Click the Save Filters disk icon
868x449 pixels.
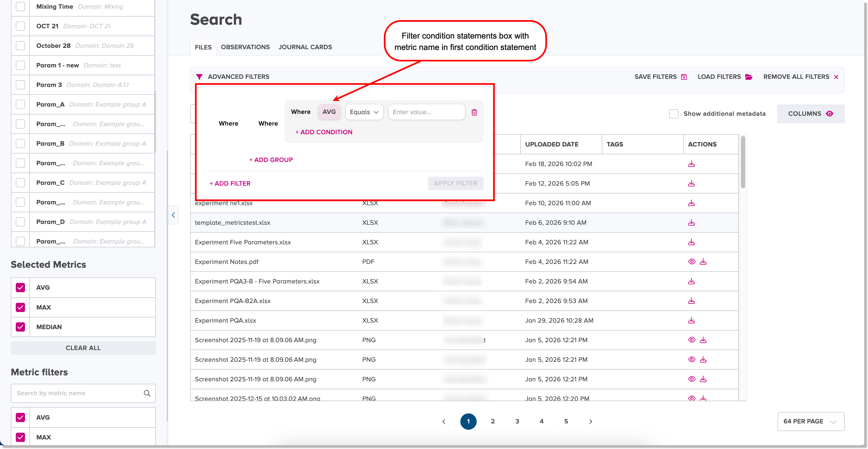(684, 77)
